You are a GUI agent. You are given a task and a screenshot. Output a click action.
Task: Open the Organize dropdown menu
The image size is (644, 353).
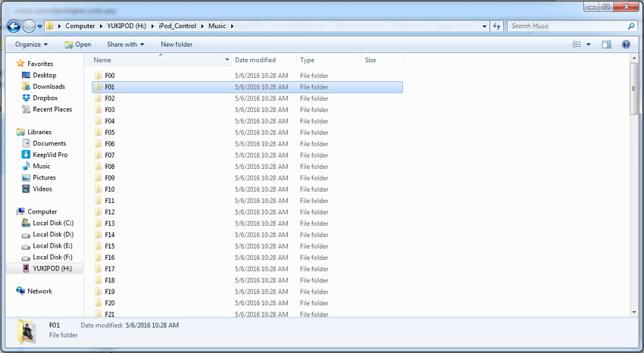pyautogui.click(x=32, y=45)
